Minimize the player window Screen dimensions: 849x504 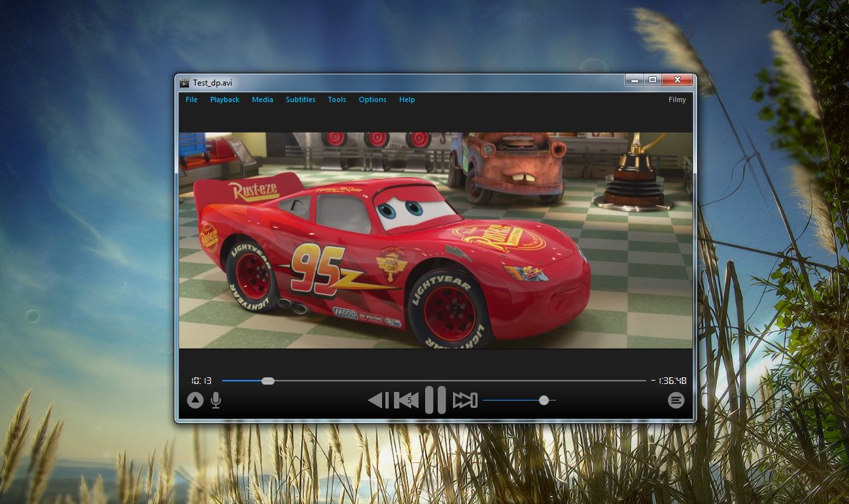(x=635, y=80)
